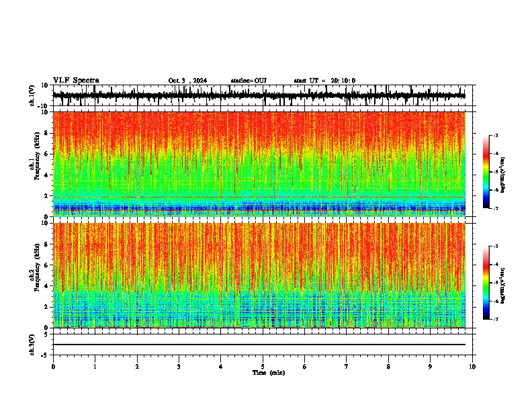Image resolution: width=532 pixels, height=411 pixels.
Task: Click the ch.1 "Frequency (kHz)" axis label
Action: click(37, 156)
